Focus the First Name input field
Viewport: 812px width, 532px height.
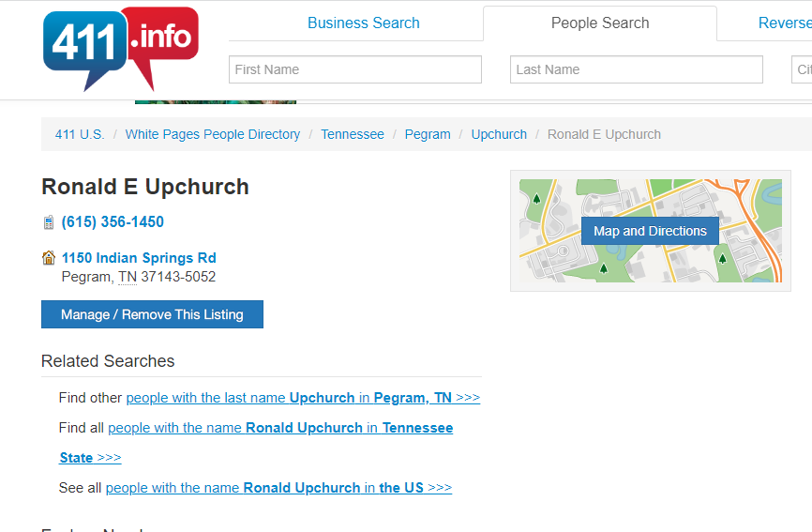pos(354,69)
